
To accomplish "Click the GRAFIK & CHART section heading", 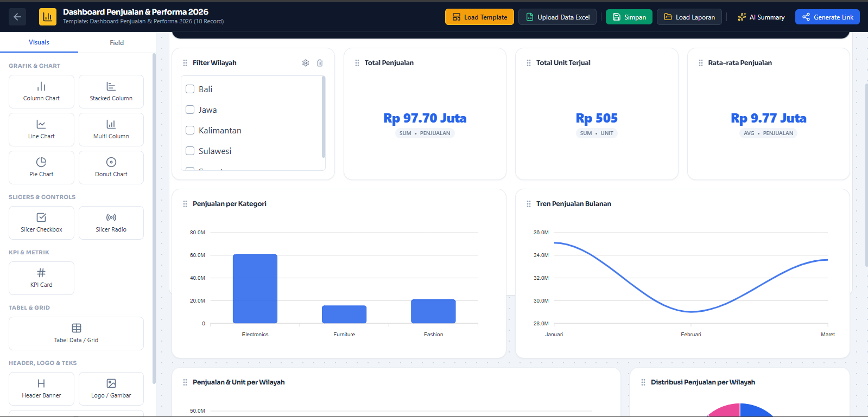I will [x=35, y=66].
